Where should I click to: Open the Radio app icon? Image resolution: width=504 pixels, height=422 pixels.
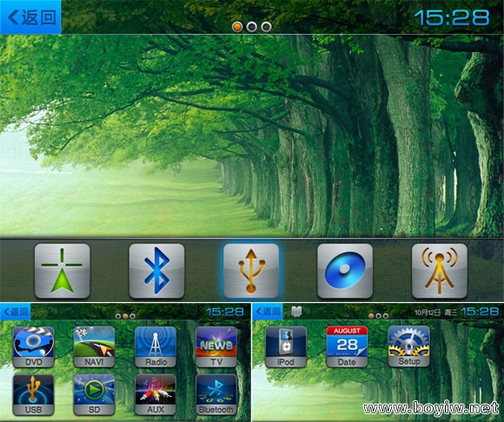point(156,346)
